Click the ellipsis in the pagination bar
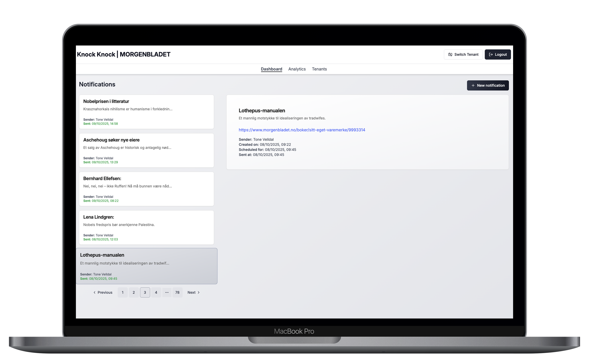 167,292
